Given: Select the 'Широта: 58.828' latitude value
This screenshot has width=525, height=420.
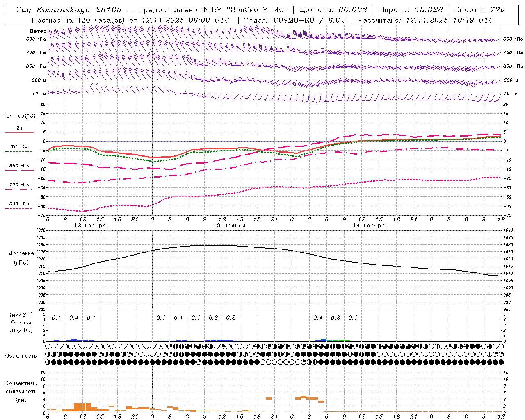Looking at the screenshot, I should (411, 10).
